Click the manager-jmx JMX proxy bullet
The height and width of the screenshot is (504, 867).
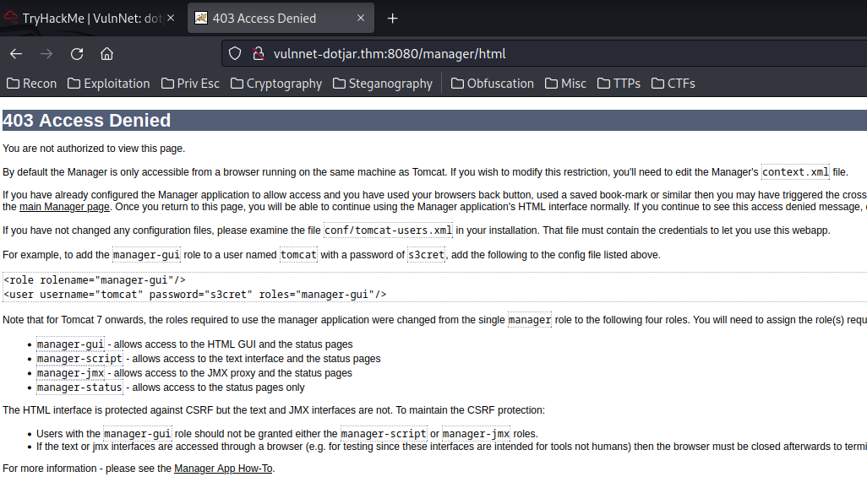click(x=194, y=373)
